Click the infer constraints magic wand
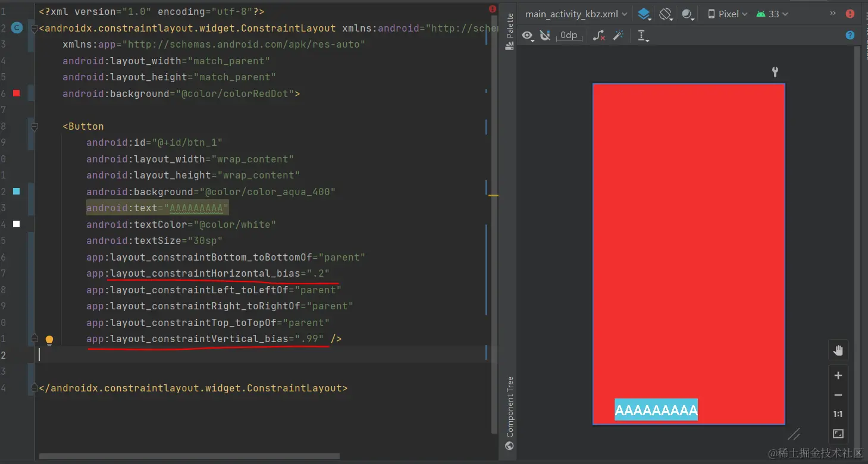The image size is (868, 464). [618, 36]
